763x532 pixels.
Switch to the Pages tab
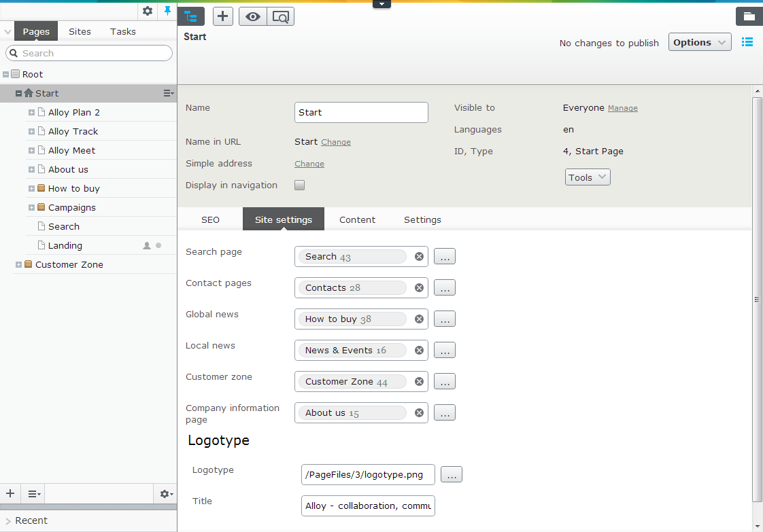click(x=36, y=31)
